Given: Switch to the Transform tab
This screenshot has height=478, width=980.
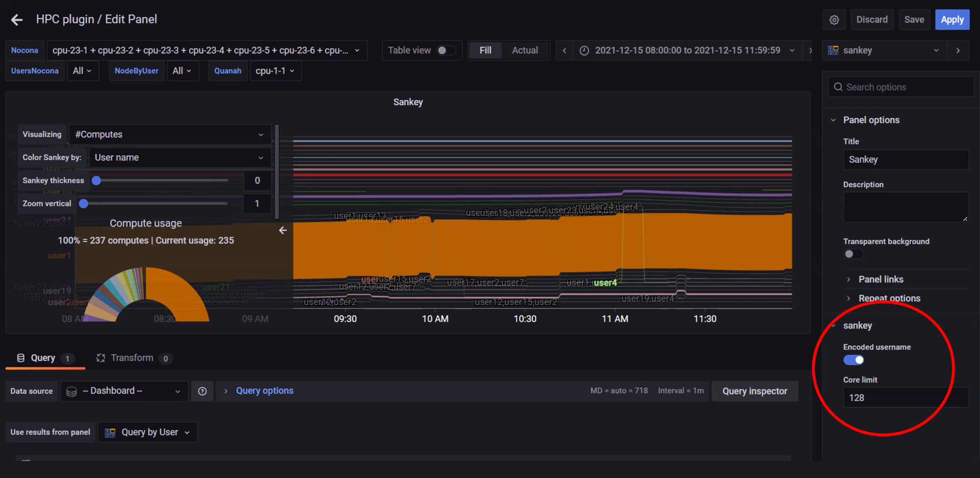Looking at the screenshot, I should click(133, 358).
